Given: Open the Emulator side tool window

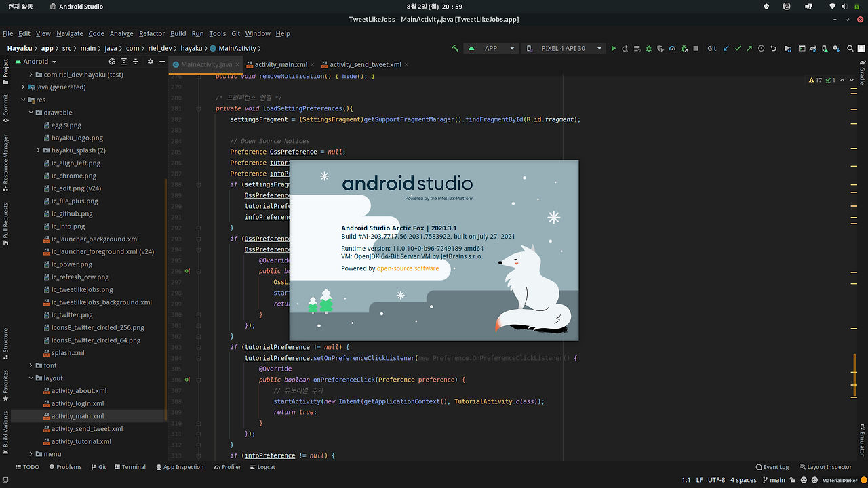Looking at the screenshot, I should coord(863,439).
